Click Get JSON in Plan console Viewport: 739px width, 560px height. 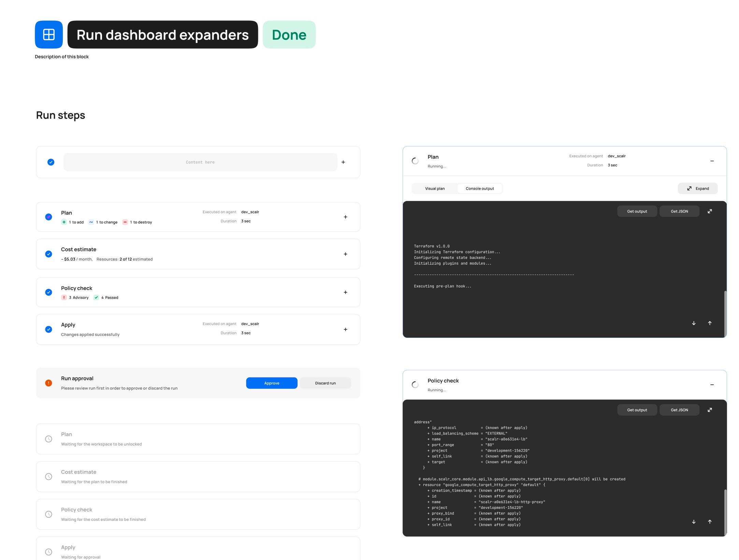click(679, 211)
